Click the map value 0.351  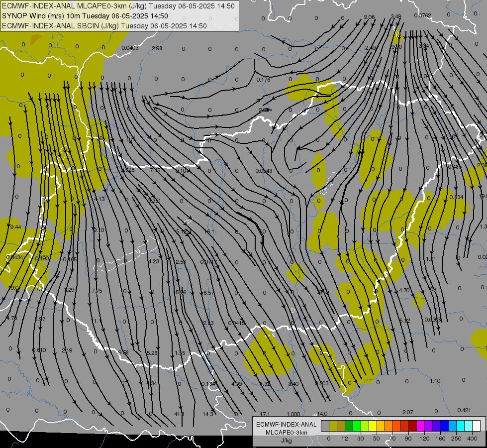pyautogui.click(x=154, y=201)
